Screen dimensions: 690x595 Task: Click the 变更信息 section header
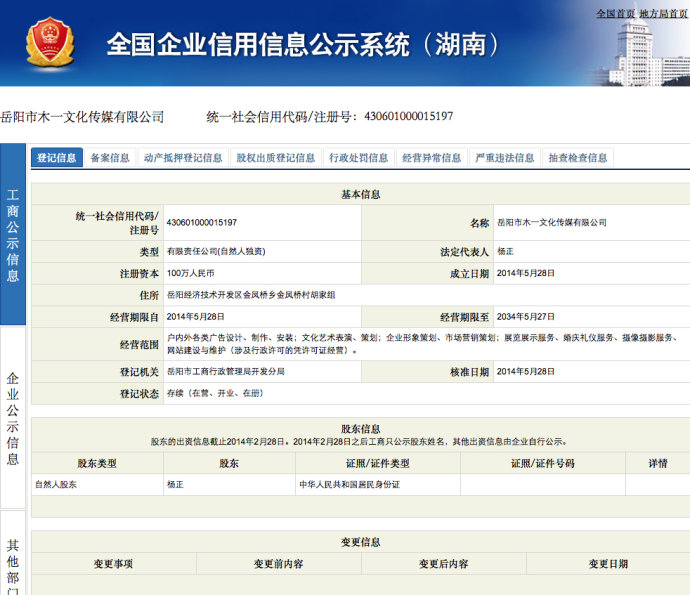coord(360,542)
